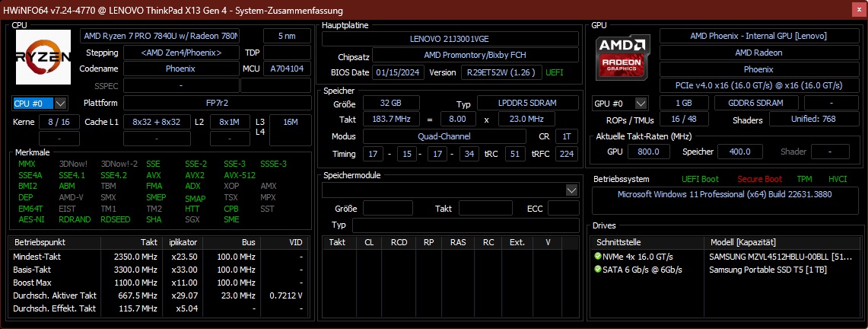Click the tRFC value 224
Screen dimensions: 868x329
tap(567, 154)
